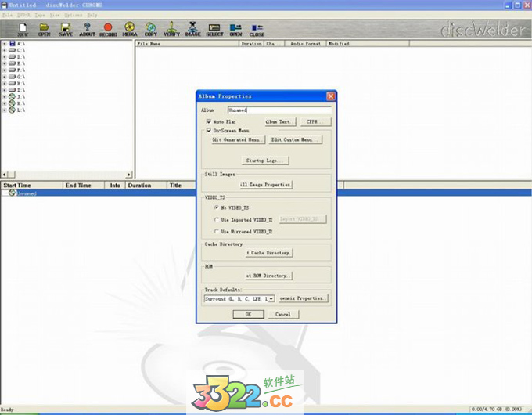
Task: Click the VERIFY toolbar icon
Action: coord(171,29)
